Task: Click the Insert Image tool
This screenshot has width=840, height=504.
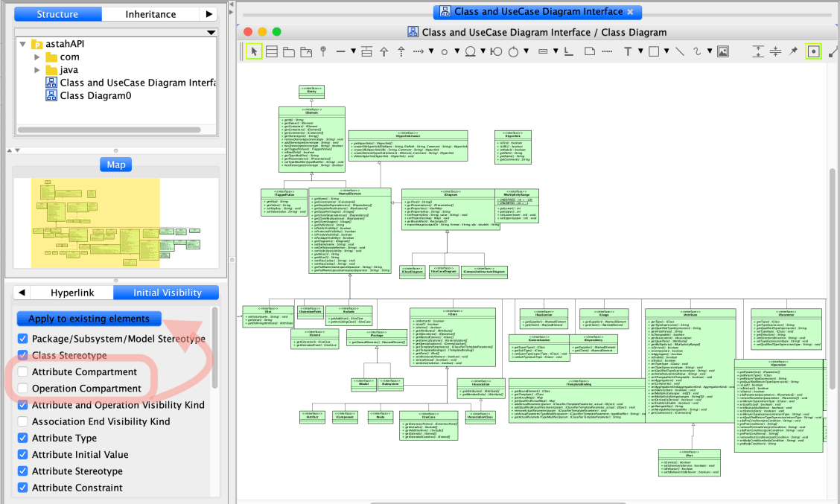Action: click(722, 51)
